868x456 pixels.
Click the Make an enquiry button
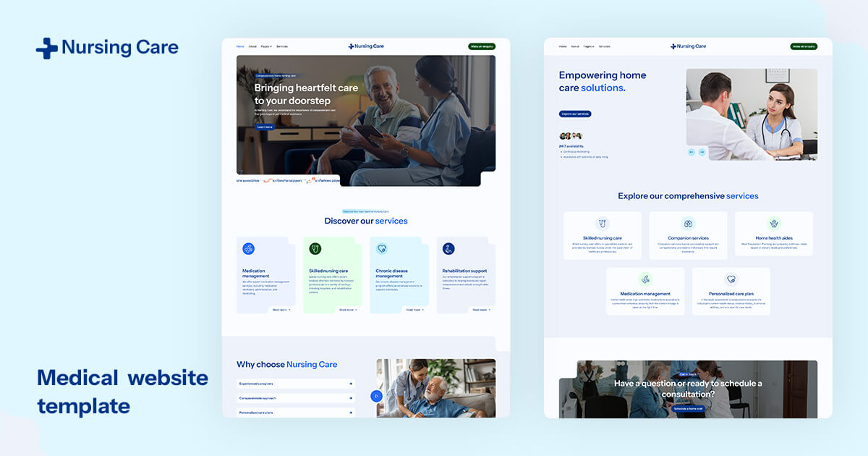coord(482,46)
